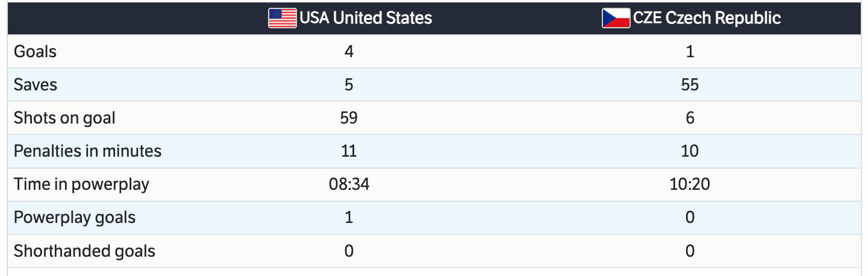Click the USA powerplay time 08:34
The height and width of the screenshot is (276, 868).
[349, 184]
